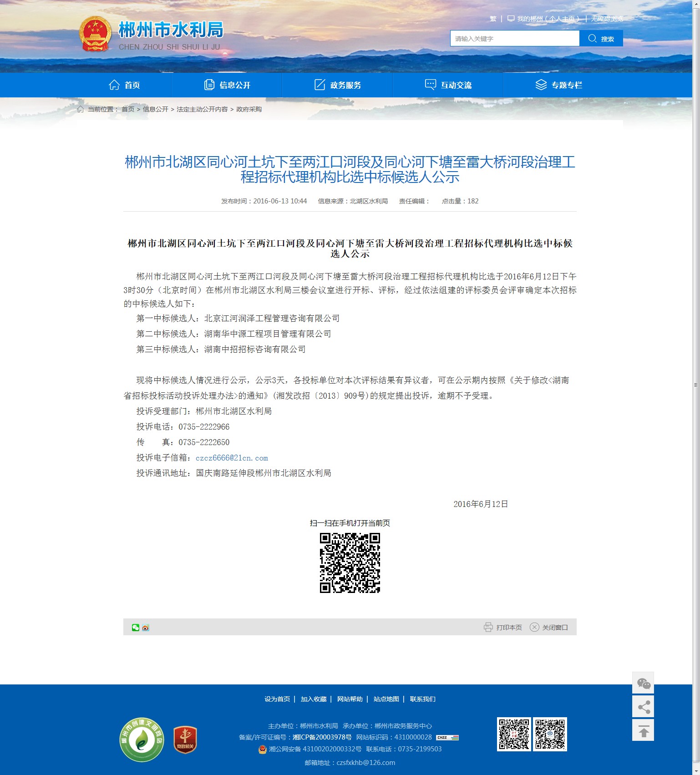Click the monitor icon beside 我的郴州
The height and width of the screenshot is (775, 700).
pos(511,19)
